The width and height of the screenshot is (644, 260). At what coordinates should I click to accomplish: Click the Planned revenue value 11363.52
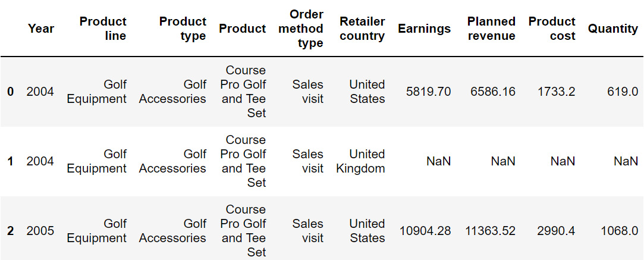(491, 231)
